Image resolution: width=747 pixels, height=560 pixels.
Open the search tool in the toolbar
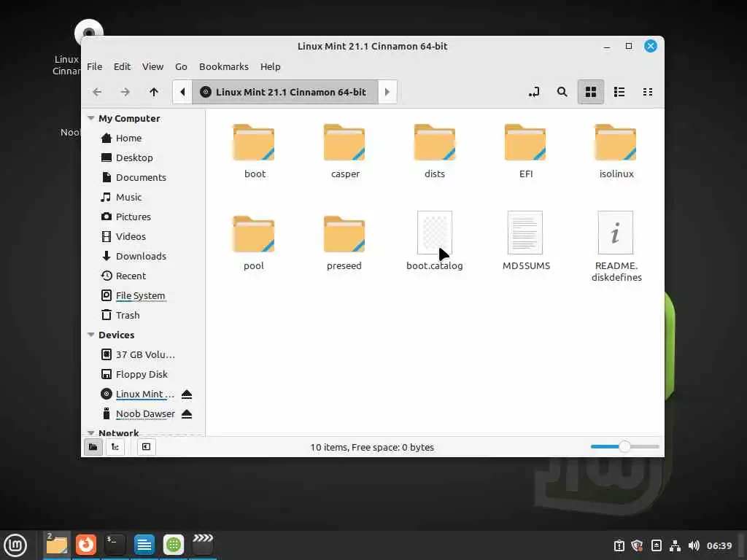tap(562, 92)
